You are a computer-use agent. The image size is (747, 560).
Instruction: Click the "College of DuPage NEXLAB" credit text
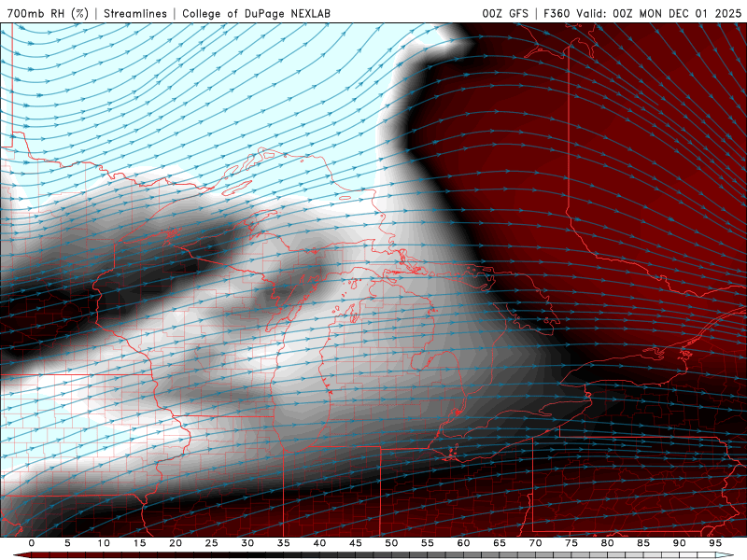click(x=256, y=13)
